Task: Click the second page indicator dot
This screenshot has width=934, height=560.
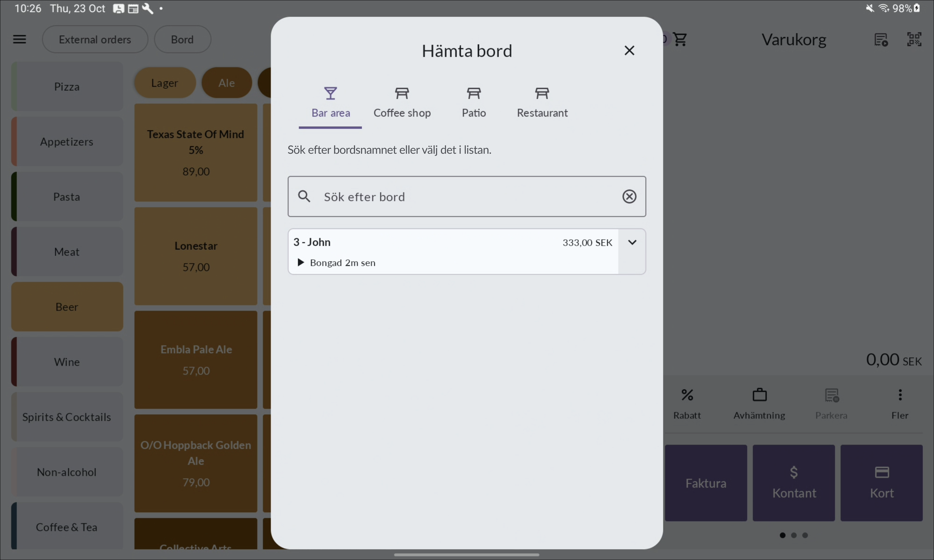Action: point(793,535)
